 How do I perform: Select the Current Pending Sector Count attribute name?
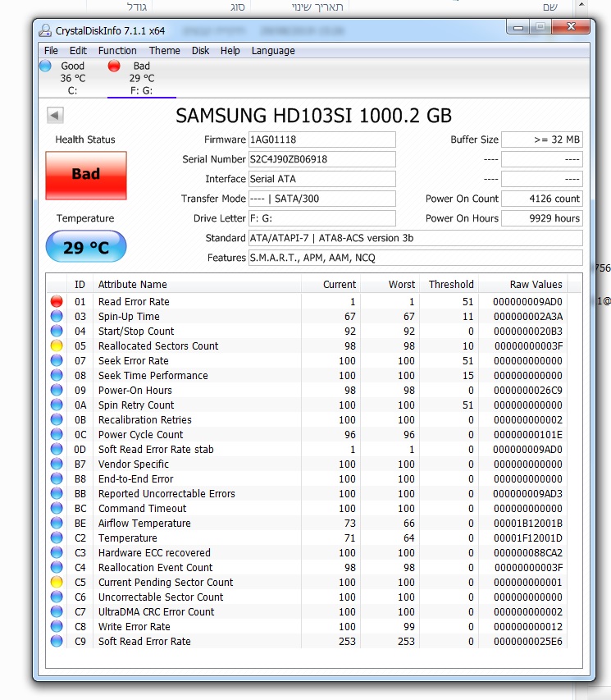coord(166,582)
